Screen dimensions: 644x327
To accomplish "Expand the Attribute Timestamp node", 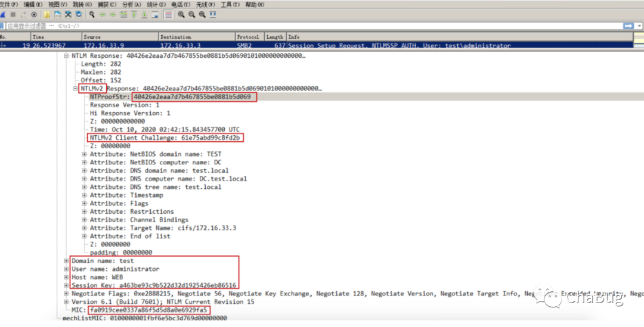I will (84, 195).
